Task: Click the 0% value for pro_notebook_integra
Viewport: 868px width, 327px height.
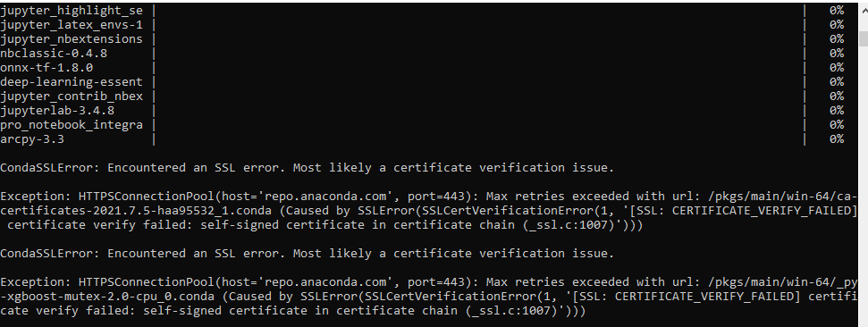Action: tap(837, 125)
